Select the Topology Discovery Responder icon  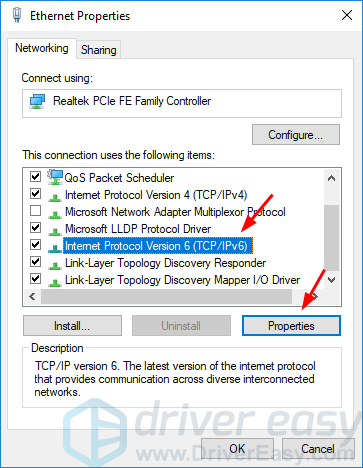[x=55, y=265]
